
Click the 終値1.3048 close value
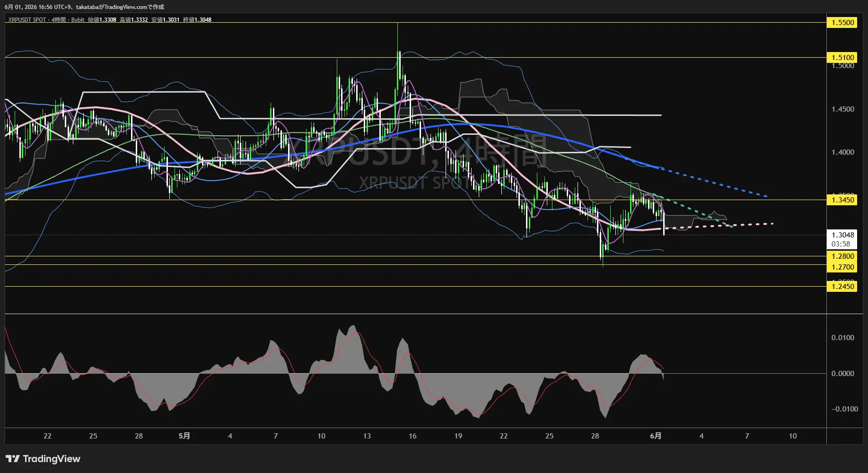click(197, 20)
